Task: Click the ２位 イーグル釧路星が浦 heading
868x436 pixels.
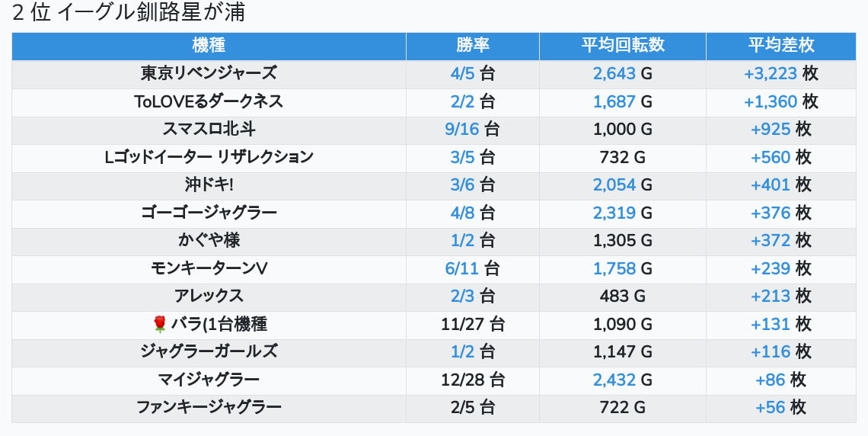Action: pyautogui.click(x=129, y=13)
